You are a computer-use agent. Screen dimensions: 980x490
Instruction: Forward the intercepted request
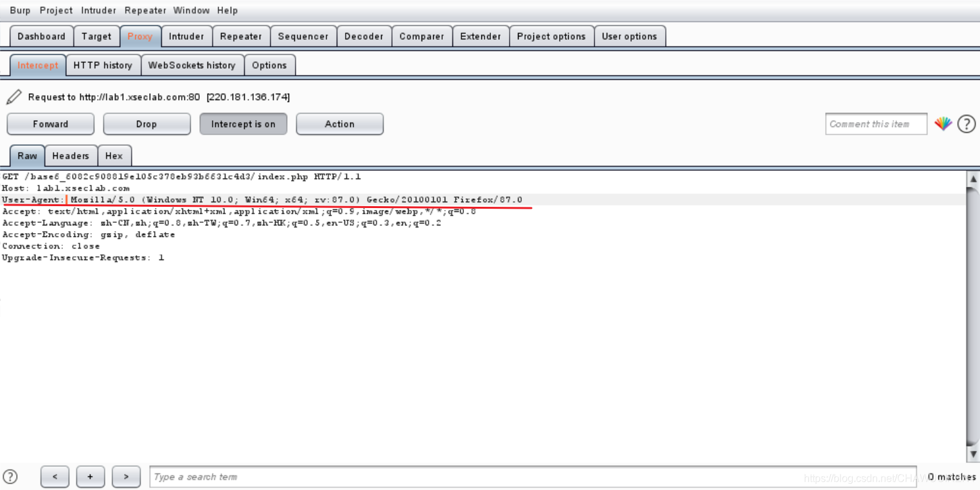pos(50,124)
